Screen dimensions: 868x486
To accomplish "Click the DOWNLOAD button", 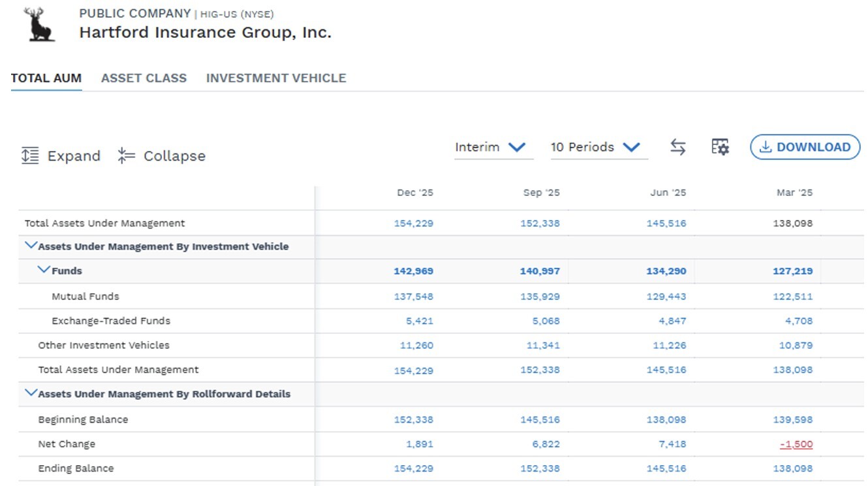I will click(805, 147).
